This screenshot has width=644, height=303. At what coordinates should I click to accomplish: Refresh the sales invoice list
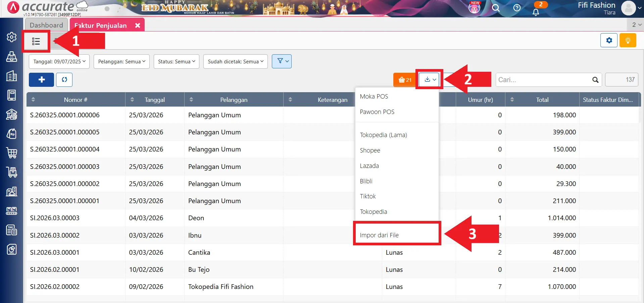point(64,80)
